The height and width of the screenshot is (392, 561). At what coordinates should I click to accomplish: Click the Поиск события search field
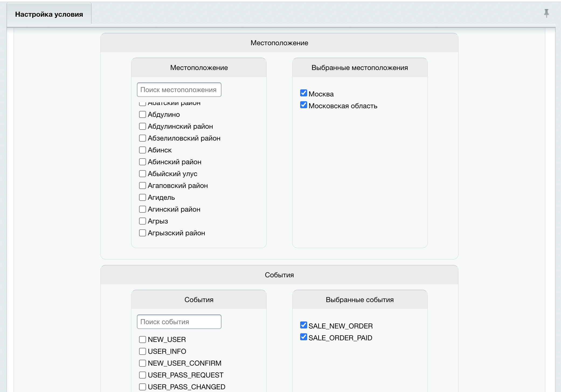coord(179,322)
